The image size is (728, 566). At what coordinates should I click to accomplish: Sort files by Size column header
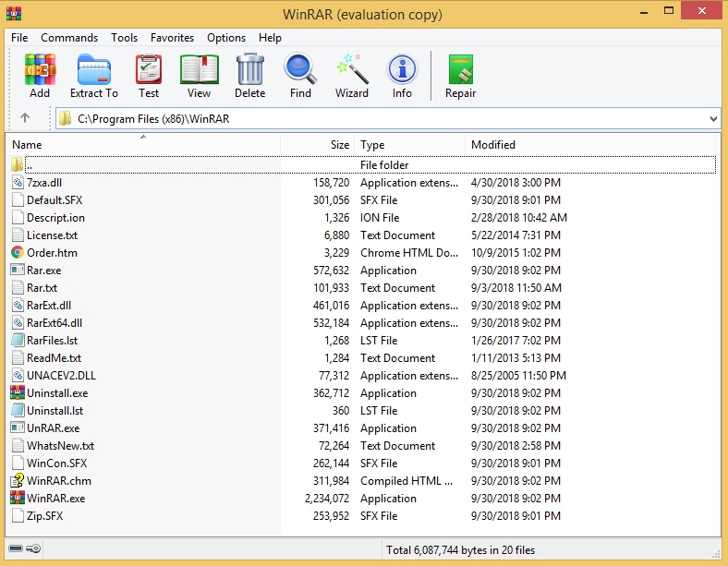coord(339,145)
